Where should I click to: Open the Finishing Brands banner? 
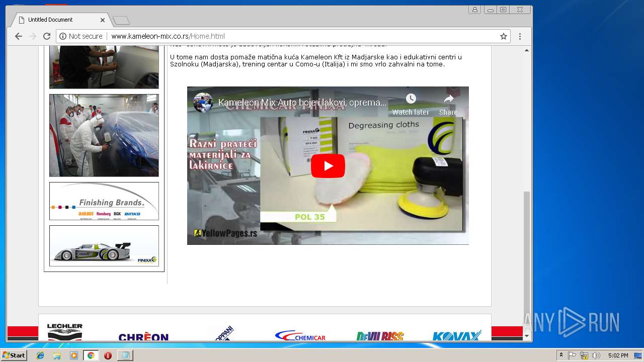coord(104,201)
